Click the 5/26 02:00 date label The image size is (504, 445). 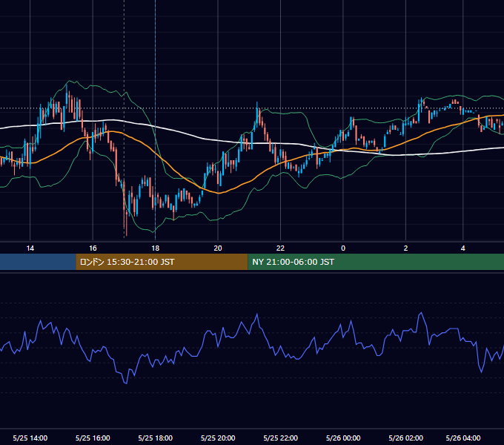point(405,438)
